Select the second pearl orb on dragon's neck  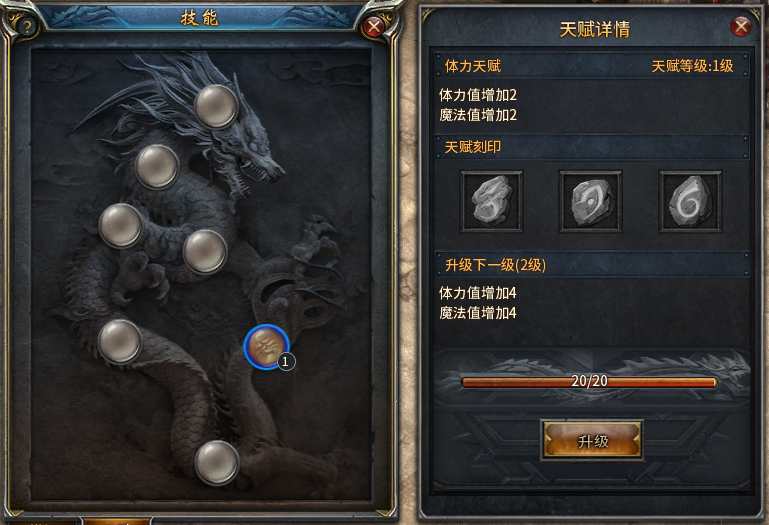[157, 166]
